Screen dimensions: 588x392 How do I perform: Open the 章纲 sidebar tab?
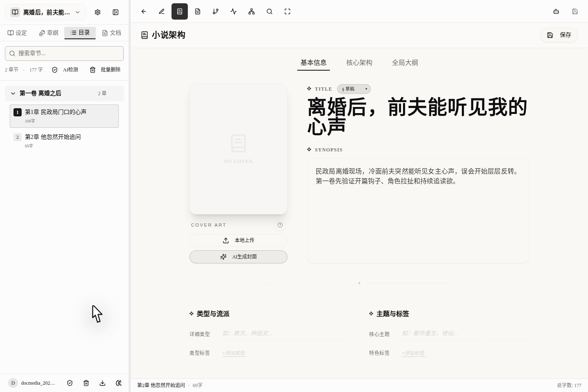[49, 33]
